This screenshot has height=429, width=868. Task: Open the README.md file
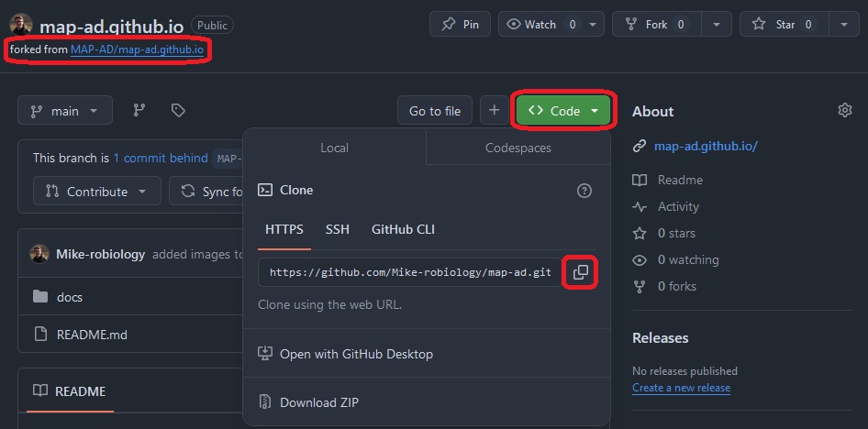tap(92, 335)
